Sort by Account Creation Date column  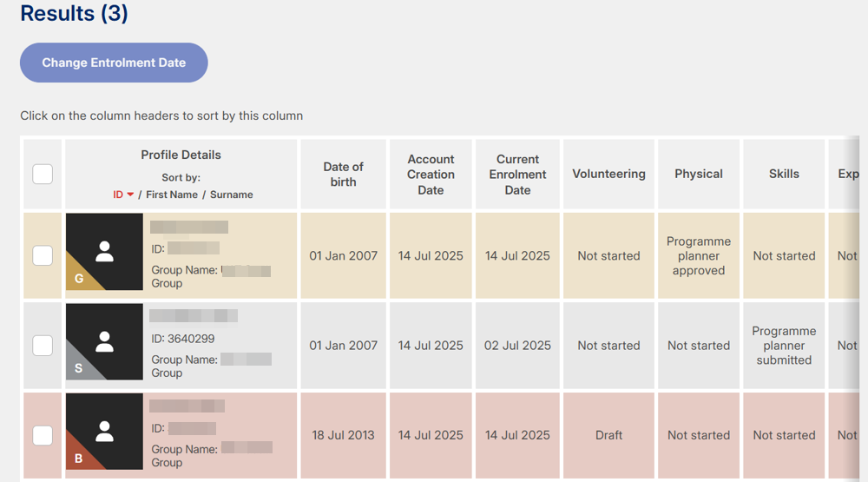(431, 174)
